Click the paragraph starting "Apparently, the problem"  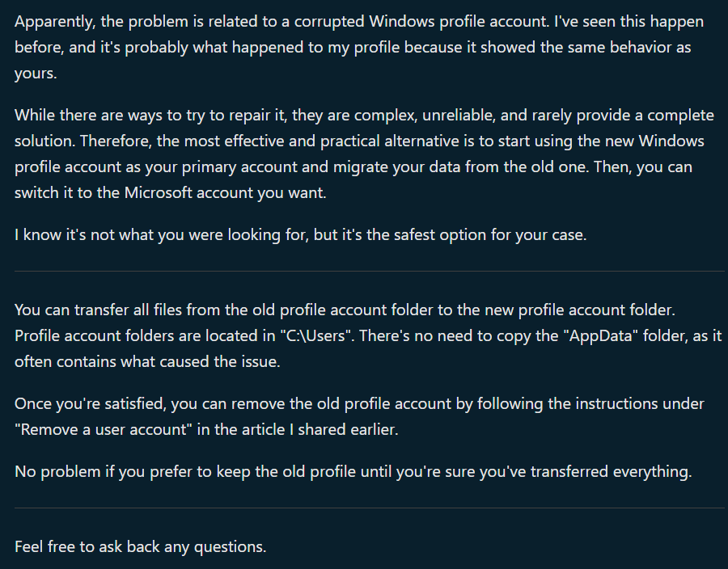[359, 48]
